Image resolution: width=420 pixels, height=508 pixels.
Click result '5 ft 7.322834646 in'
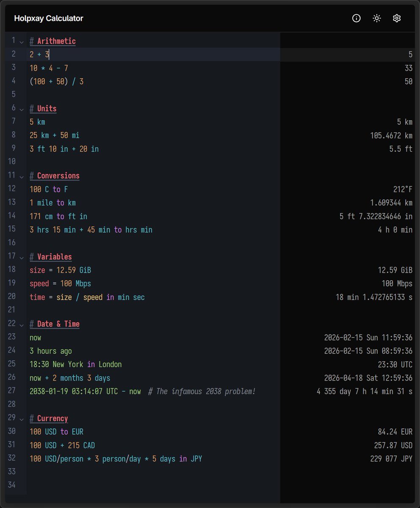tap(376, 216)
